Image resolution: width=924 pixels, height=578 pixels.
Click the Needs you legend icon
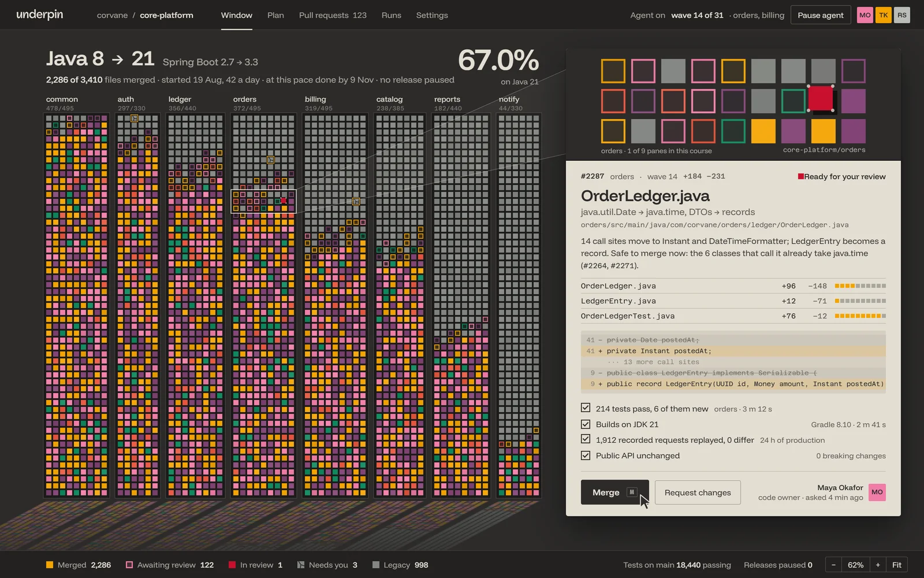[x=300, y=565]
